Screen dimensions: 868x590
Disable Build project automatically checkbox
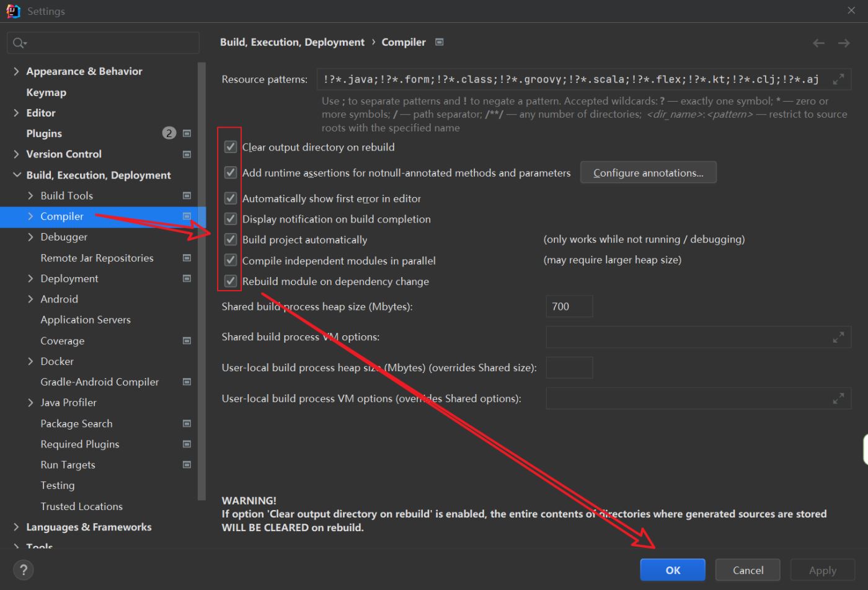[x=231, y=240]
